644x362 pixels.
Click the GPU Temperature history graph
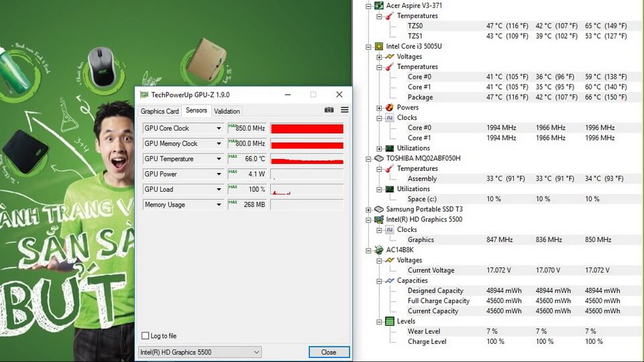(x=307, y=159)
